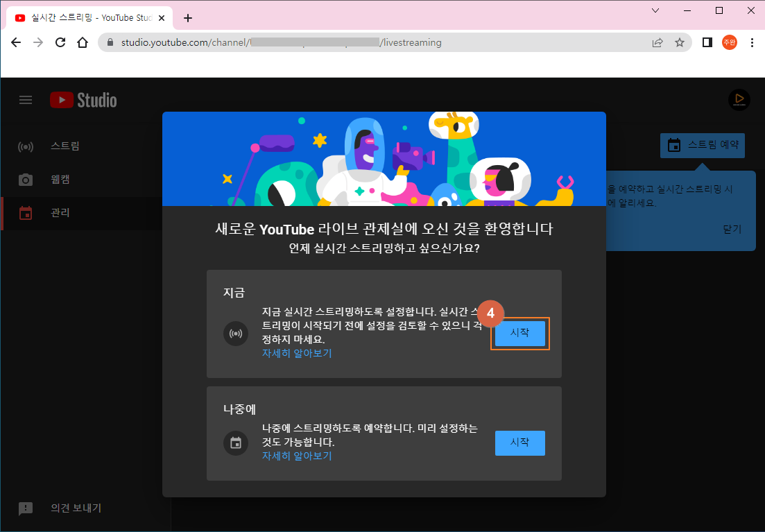765x532 pixels.
Task: Click the 지금 card heading
Action: (234, 293)
